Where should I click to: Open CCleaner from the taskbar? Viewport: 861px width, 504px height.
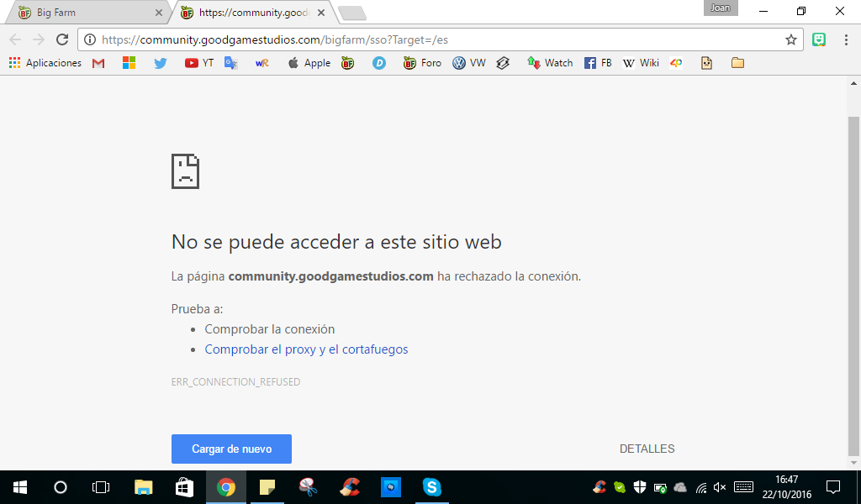click(350, 487)
